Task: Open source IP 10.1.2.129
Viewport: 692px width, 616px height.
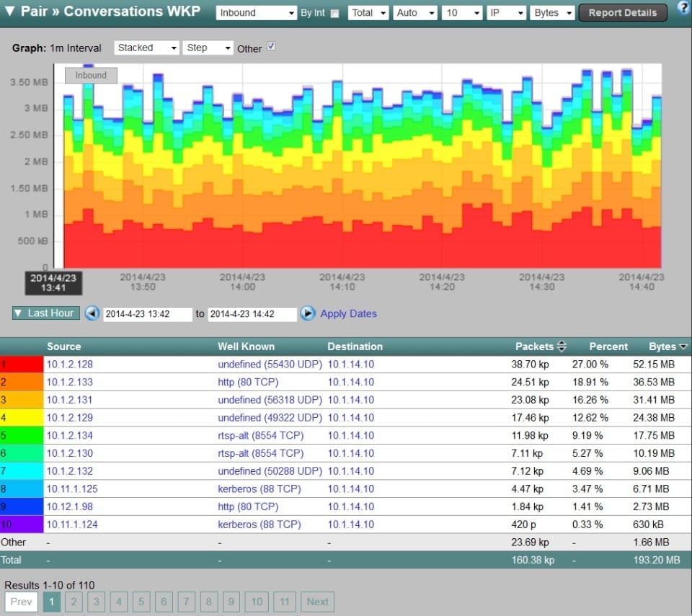Action: 70,418
